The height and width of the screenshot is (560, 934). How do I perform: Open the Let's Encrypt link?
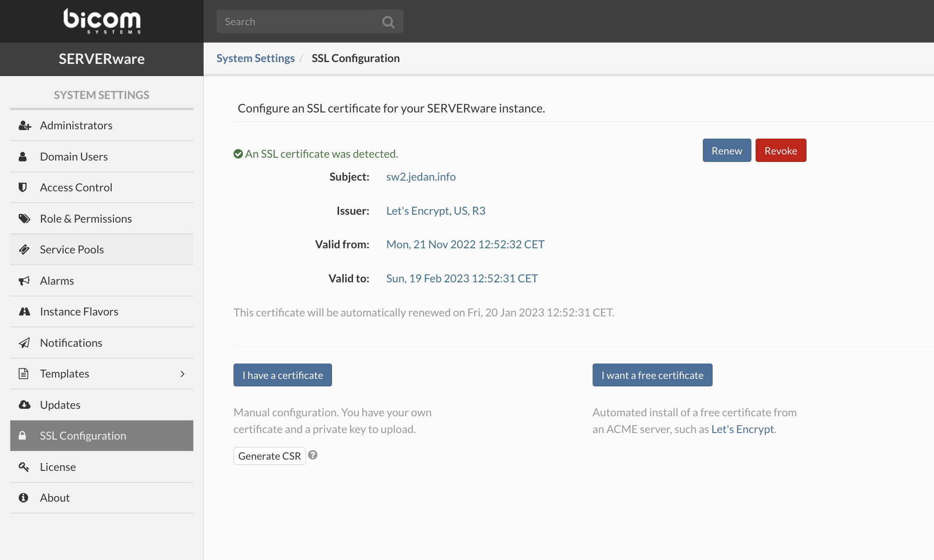pyautogui.click(x=742, y=429)
